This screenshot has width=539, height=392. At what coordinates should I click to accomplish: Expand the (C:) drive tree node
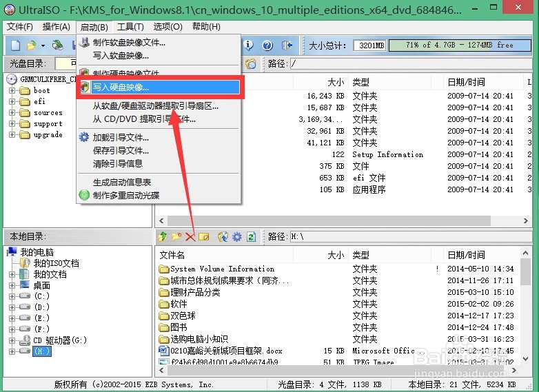point(12,296)
